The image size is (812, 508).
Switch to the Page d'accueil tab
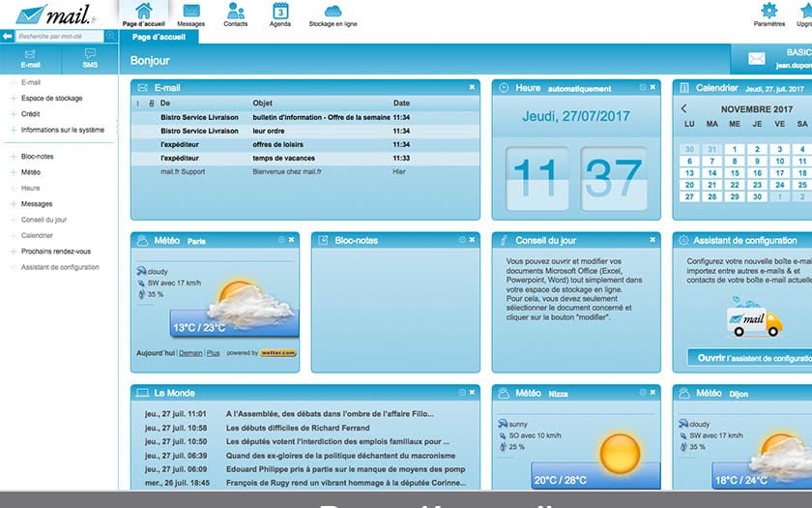pos(159,37)
